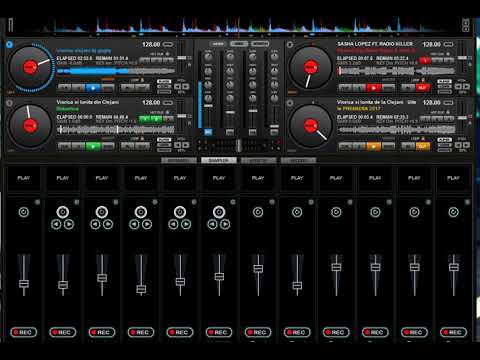Click the jog wheel of the orange-play deck
480x360 pixels.
click(x=310, y=126)
